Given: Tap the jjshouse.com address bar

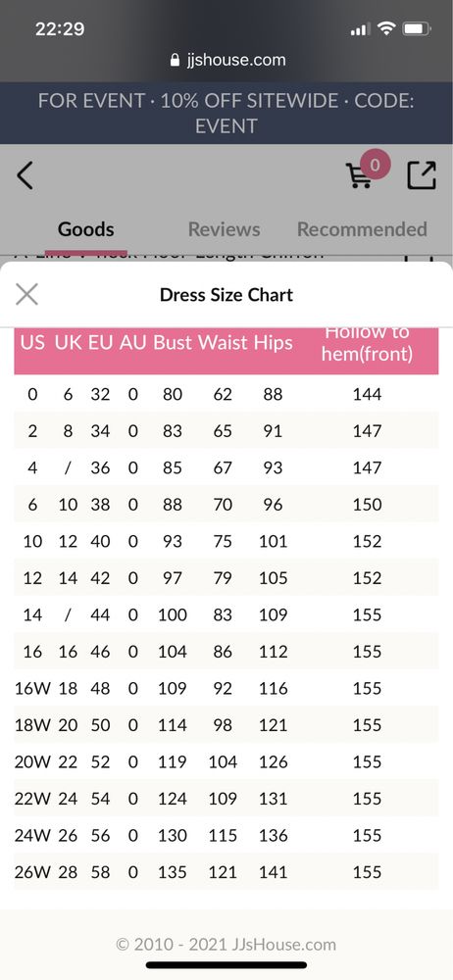Looking at the screenshot, I should click(226, 60).
